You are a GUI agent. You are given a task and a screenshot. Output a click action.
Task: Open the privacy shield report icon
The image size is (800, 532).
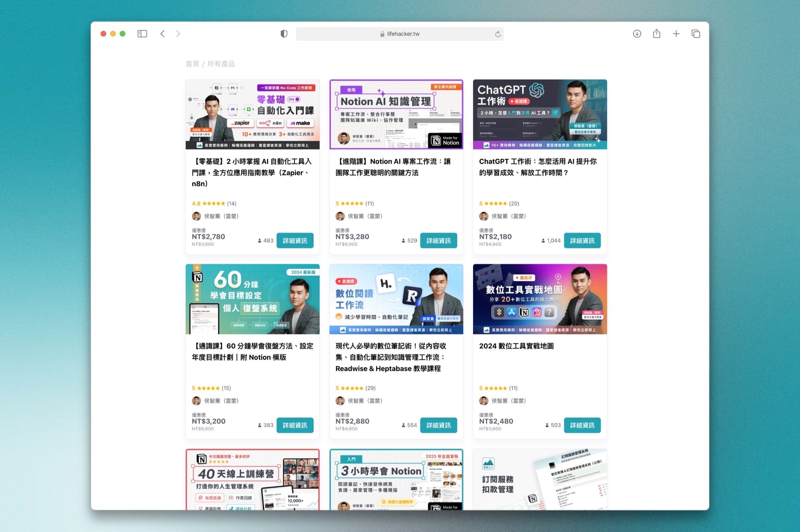click(284, 34)
